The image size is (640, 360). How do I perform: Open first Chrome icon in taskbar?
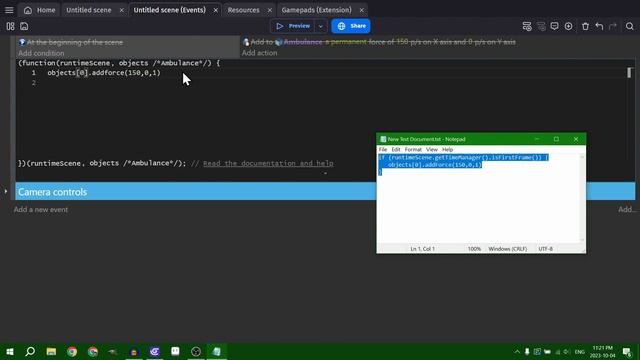[x=72, y=351]
